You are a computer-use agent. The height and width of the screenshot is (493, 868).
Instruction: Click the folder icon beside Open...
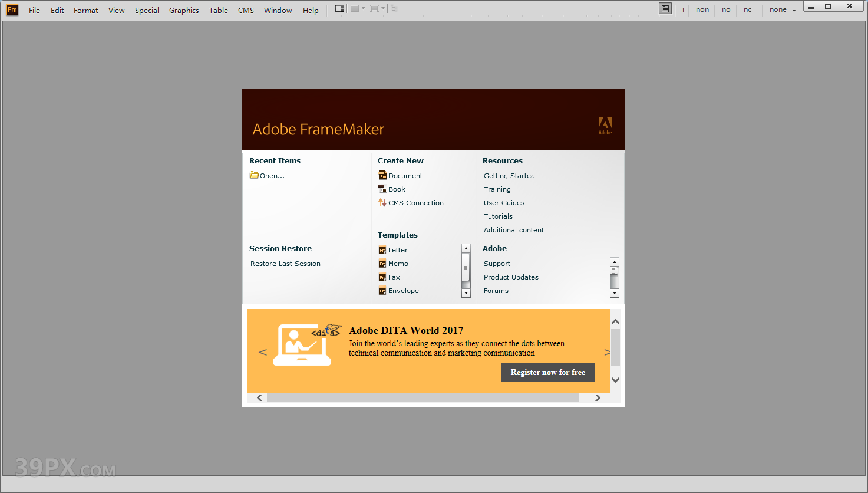(254, 175)
